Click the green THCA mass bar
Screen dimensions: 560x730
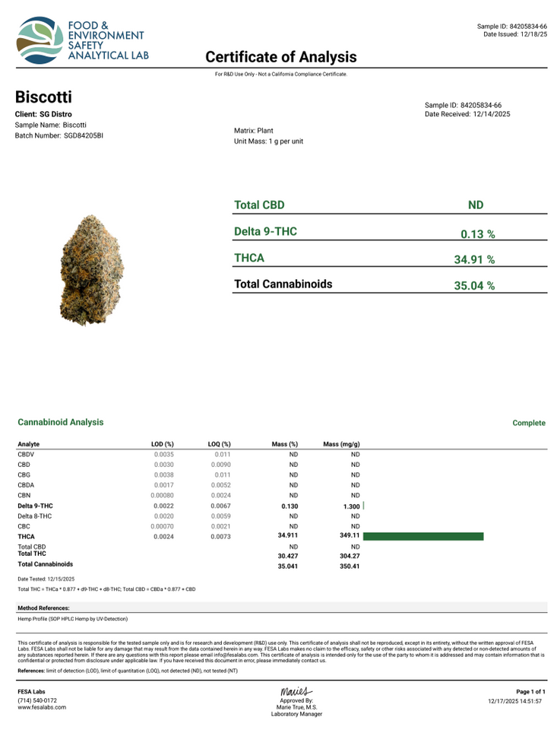point(423,537)
